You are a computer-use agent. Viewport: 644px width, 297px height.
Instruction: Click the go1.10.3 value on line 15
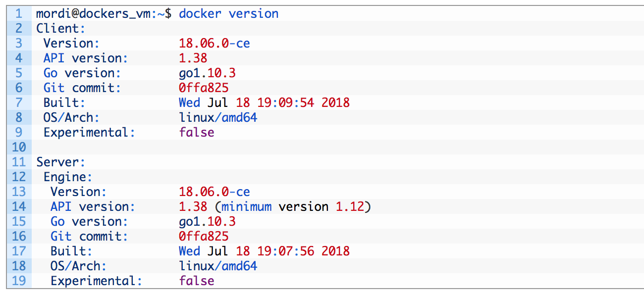coord(207,221)
